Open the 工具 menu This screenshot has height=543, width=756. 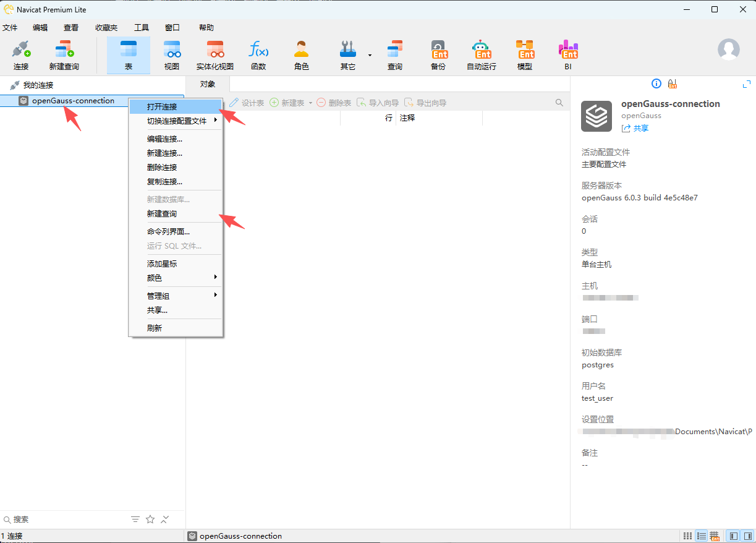pyautogui.click(x=142, y=28)
